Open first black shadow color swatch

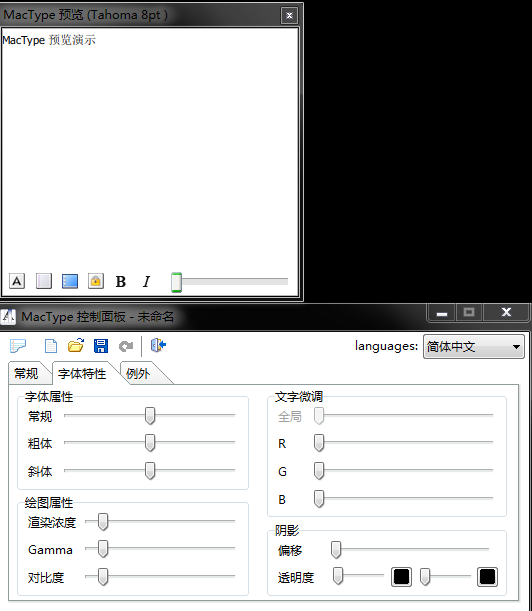click(x=401, y=577)
